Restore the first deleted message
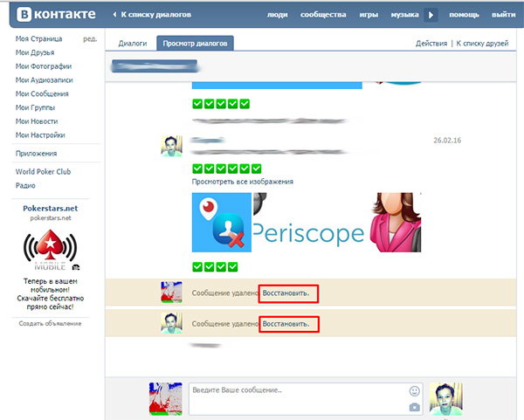 [287, 293]
